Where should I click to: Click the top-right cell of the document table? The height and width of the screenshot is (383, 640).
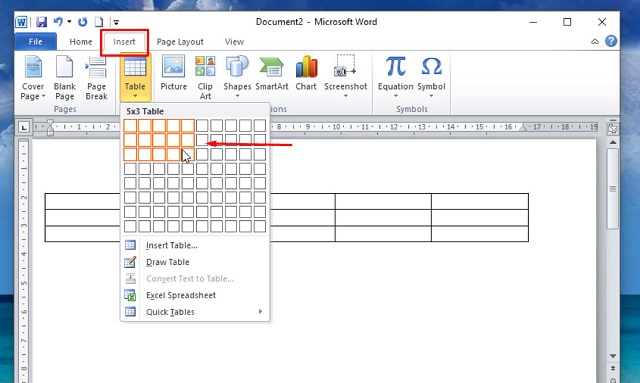coord(480,202)
